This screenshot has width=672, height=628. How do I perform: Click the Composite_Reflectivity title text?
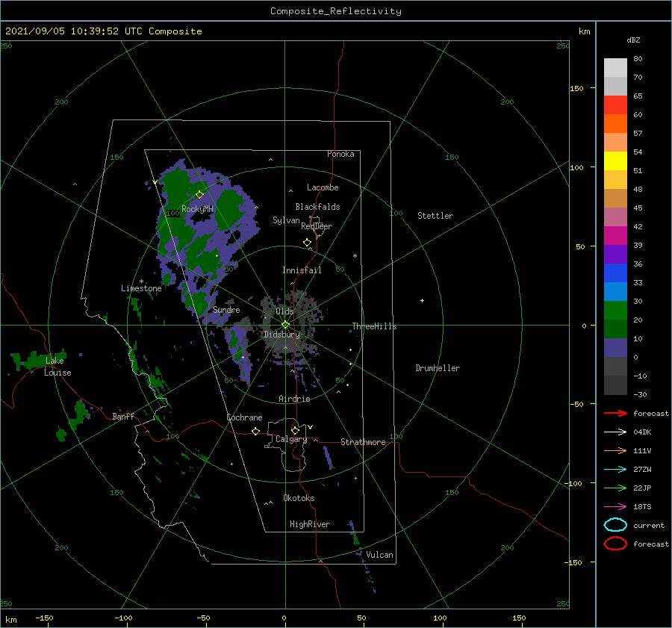pyautogui.click(x=336, y=11)
